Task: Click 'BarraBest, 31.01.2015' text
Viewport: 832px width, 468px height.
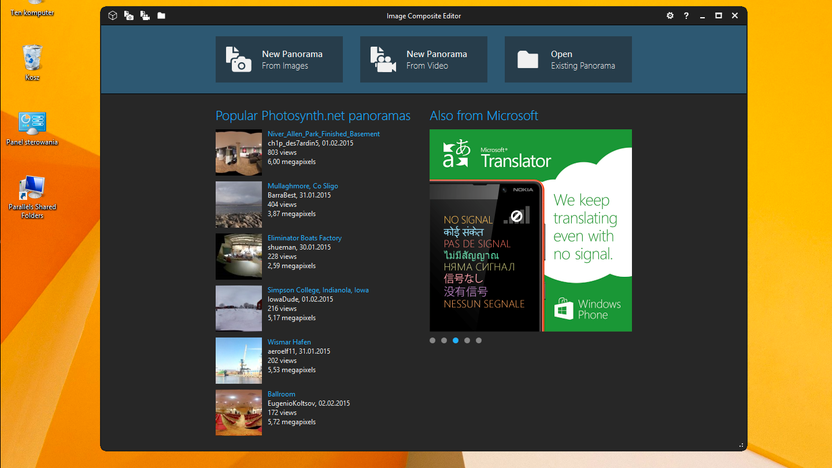Action: [x=299, y=195]
